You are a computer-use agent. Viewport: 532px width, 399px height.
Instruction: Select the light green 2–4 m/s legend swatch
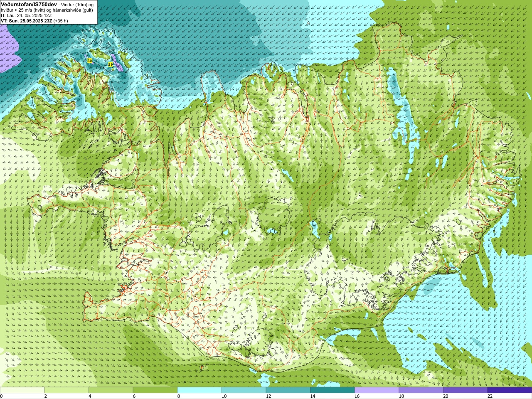pyautogui.click(x=66, y=390)
